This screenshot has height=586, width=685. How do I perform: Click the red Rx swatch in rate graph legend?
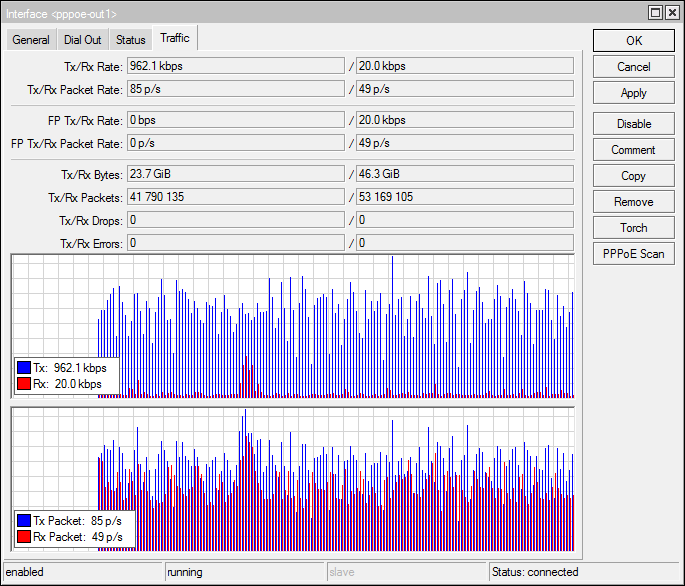24,384
